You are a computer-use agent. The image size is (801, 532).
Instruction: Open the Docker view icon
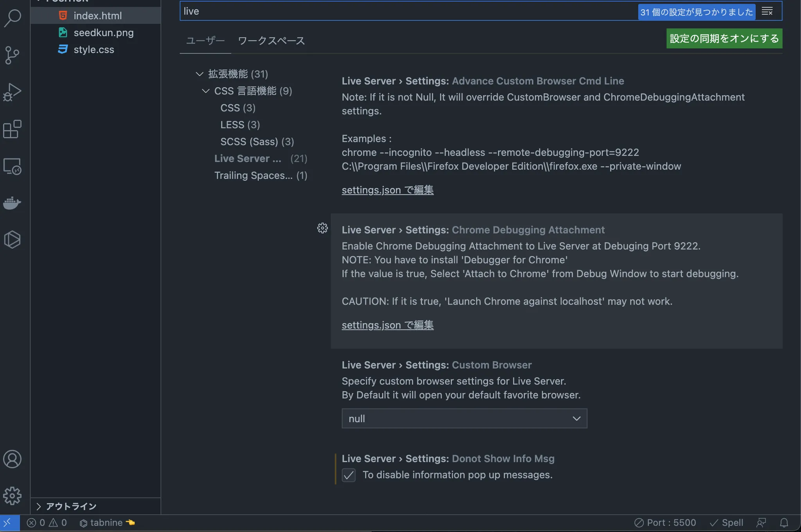pyautogui.click(x=13, y=203)
